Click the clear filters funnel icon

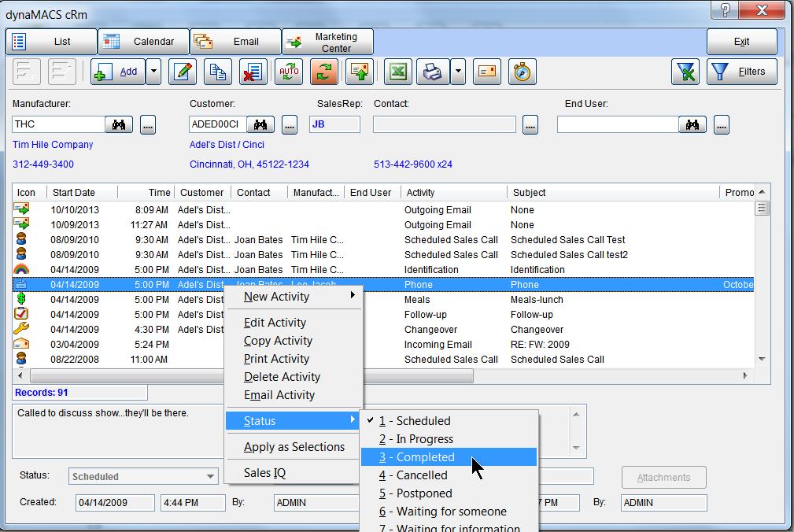pos(685,72)
